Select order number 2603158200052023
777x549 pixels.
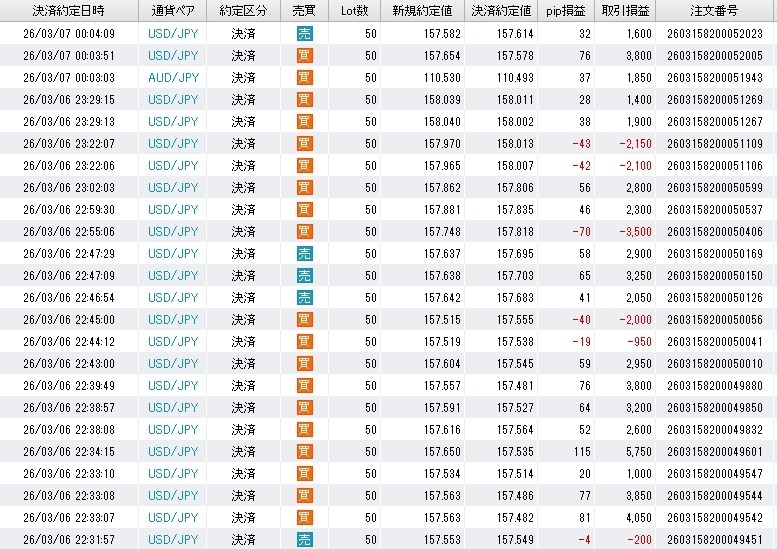(x=715, y=33)
